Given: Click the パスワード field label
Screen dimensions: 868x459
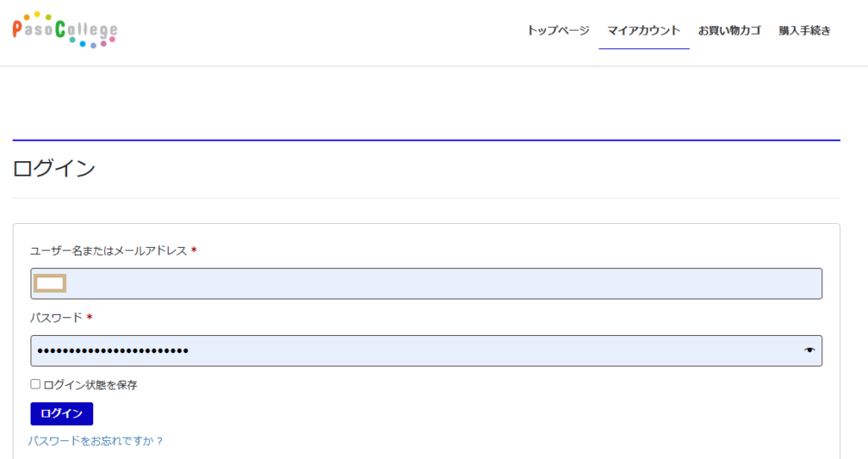Looking at the screenshot, I should pyautogui.click(x=56, y=317).
